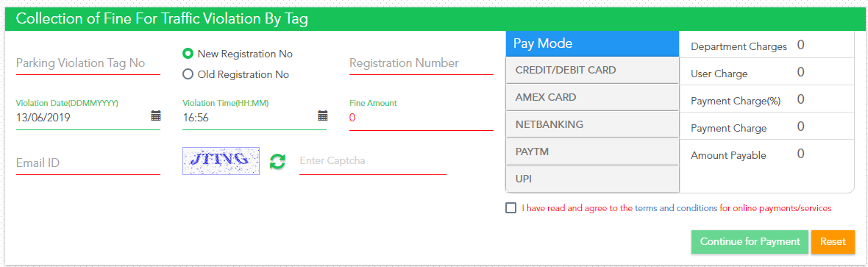This screenshot has width=868, height=267.
Task: Open the Violation Date calendar picker icon
Action: [x=155, y=115]
